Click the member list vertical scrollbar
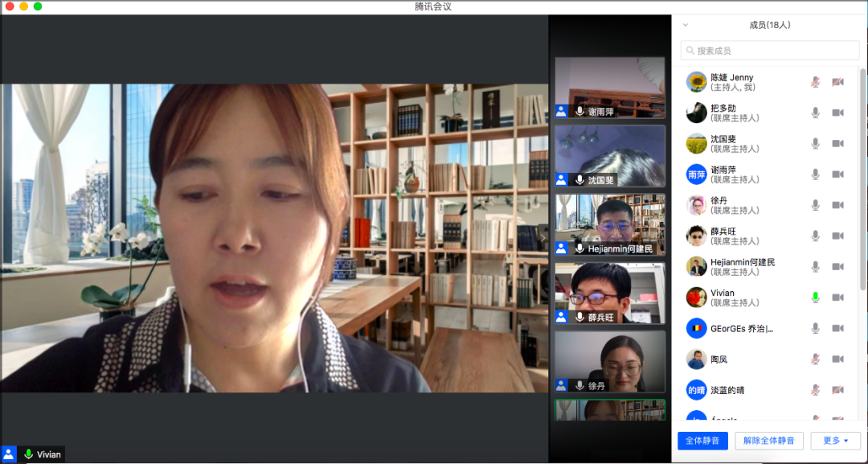Viewport: 868px width, 464px height. click(x=863, y=161)
